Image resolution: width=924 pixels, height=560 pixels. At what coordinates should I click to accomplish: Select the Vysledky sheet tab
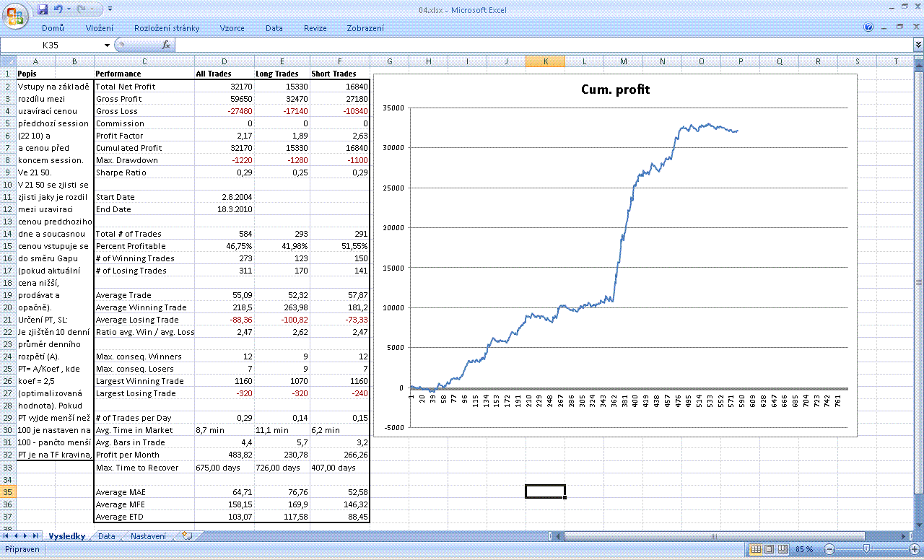coord(67,536)
